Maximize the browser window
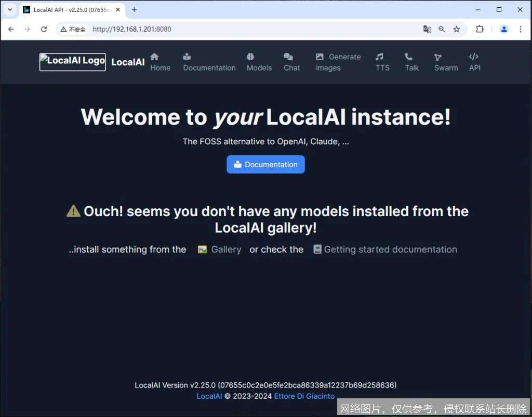The width and height of the screenshot is (532, 417). [x=499, y=9]
